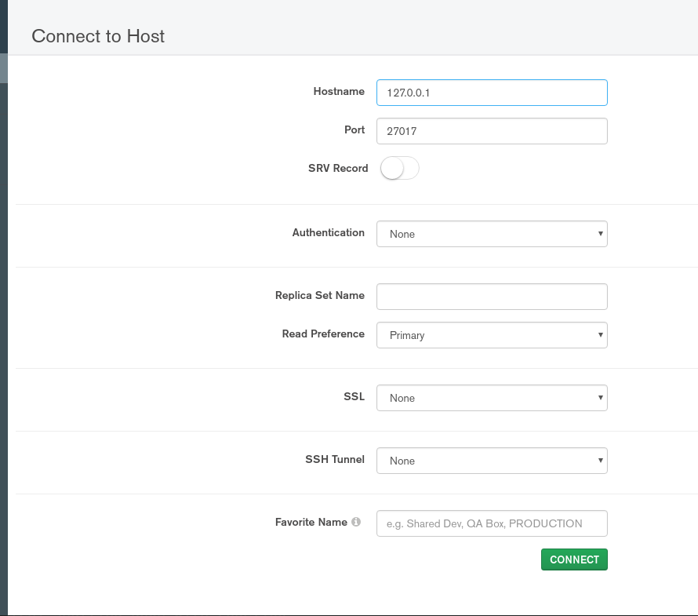Click the Favorite Name info icon
Image resolution: width=698 pixels, height=616 pixels.
tap(356, 523)
